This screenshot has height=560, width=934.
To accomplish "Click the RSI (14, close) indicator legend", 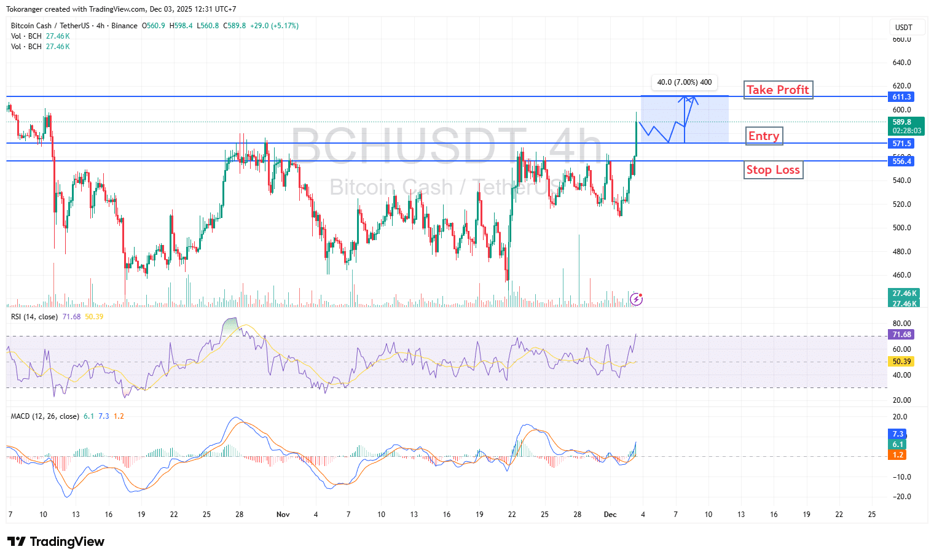I will tap(34, 317).
